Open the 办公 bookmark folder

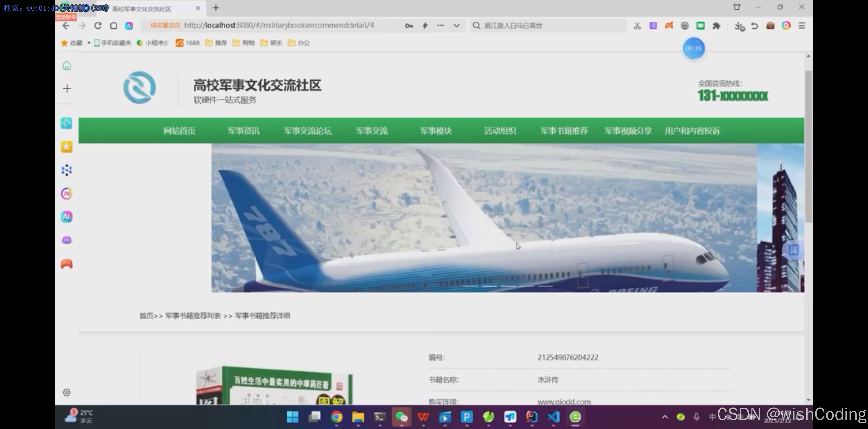point(299,43)
